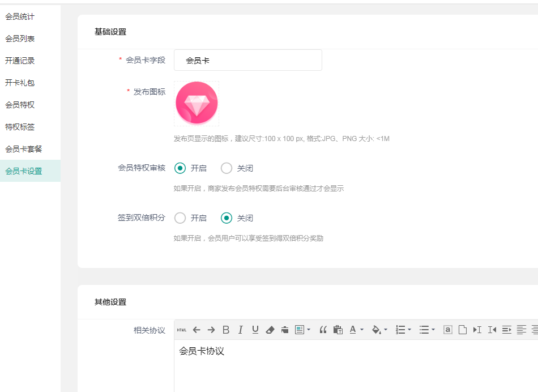This screenshot has height=392, width=538.
Task: Click the undo arrow in editor toolbar
Action: click(197, 330)
